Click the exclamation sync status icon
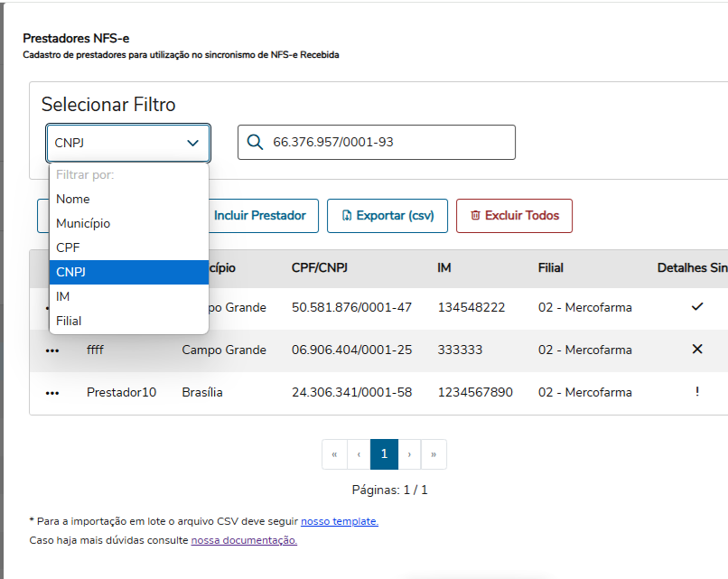 point(696,393)
